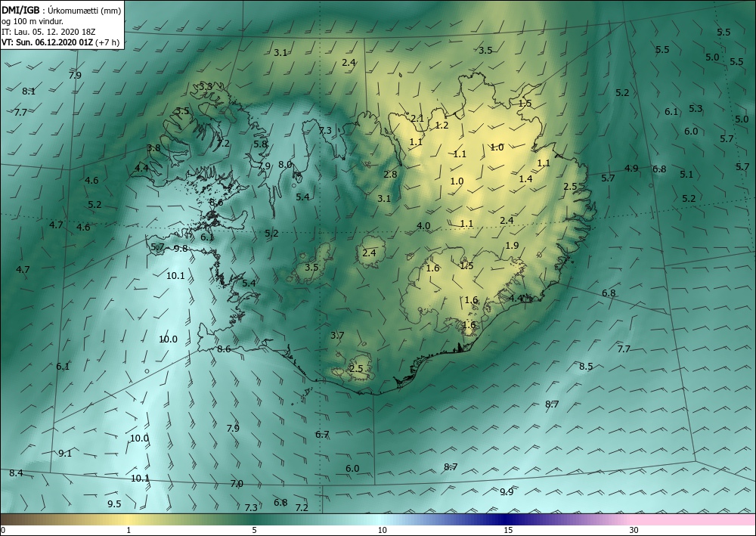This screenshot has width=756, height=536.
Task: Click the 'IT: Lau. 05. 12. 2020 18Z' line
Action: point(48,32)
